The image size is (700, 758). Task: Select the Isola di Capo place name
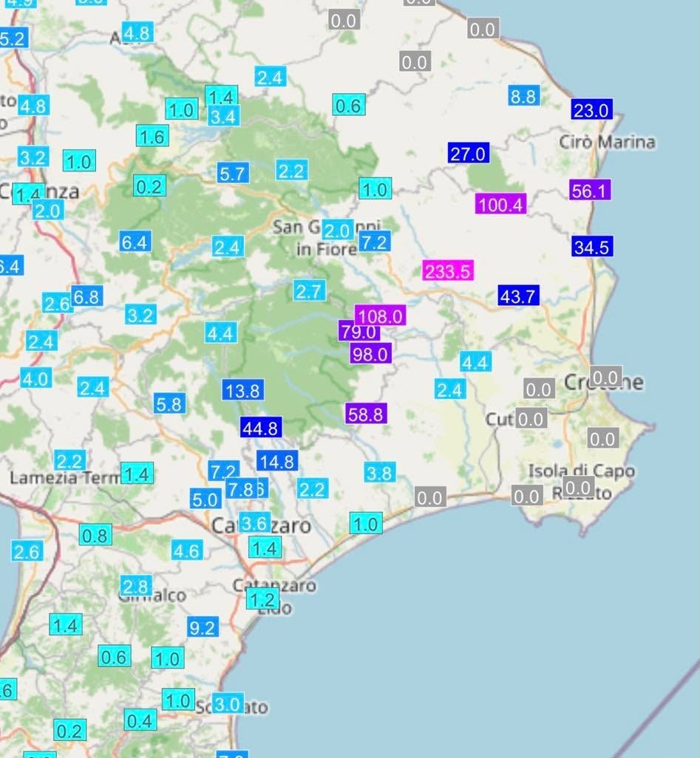coord(582,471)
